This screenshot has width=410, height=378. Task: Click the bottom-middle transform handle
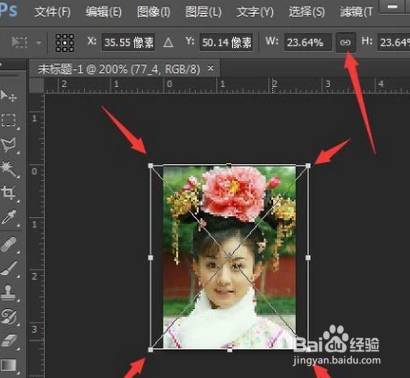[x=229, y=350]
